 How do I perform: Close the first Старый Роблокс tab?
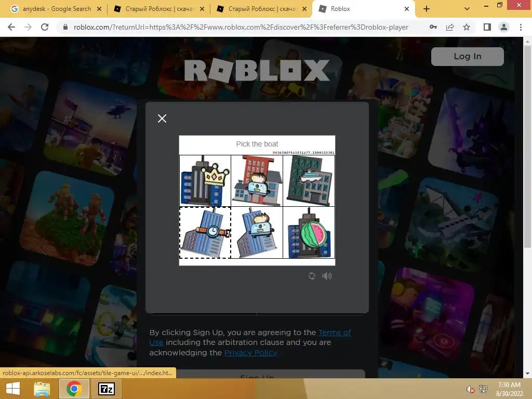click(x=202, y=9)
